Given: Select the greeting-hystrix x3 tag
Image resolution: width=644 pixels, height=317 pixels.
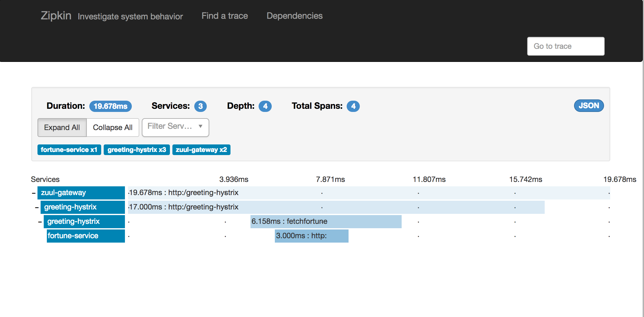Looking at the screenshot, I should coord(137,150).
